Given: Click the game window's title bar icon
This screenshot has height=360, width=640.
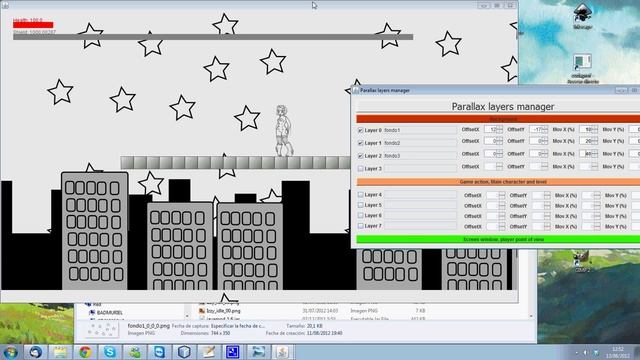Looking at the screenshot, I should point(5,5).
